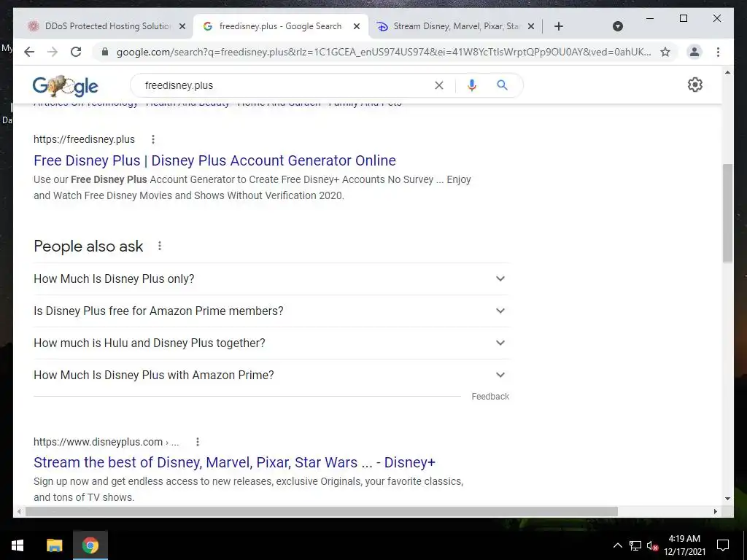Image resolution: width=747 pixels, height=560 pixels.
Task: View site information via padlock icon
Action: pyautogui.click(x=105, y=52)
